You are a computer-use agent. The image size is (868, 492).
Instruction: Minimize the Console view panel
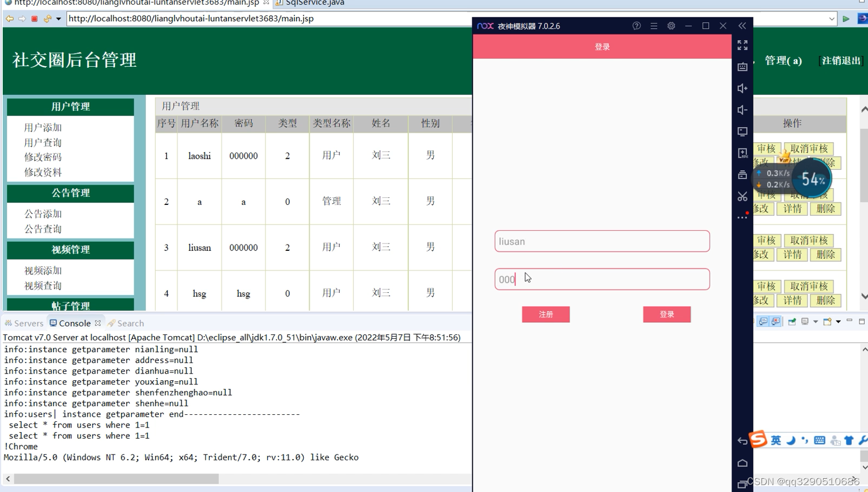850,321
